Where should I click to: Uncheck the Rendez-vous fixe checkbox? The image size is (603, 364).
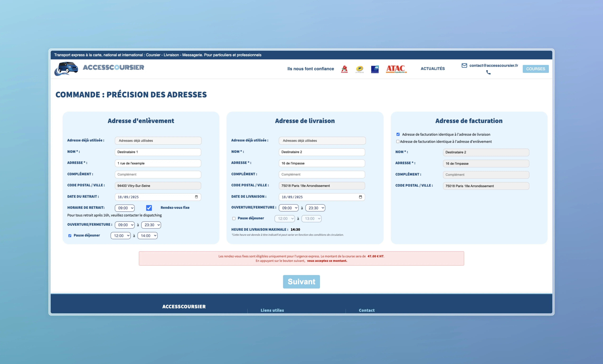[149, 208]
